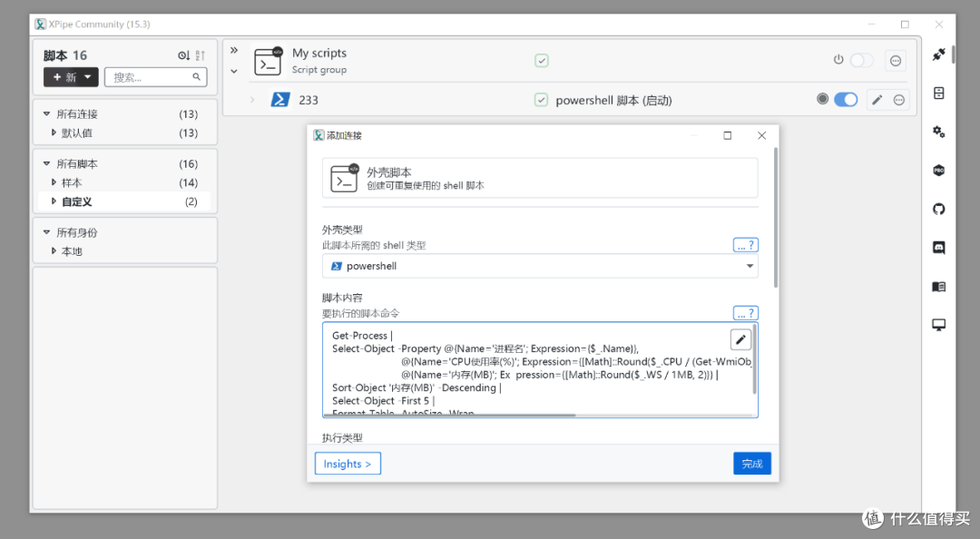Screen dimensions: 980x539
Task: Open the connections plug icon in right sidebar
Action: [939, 54]
